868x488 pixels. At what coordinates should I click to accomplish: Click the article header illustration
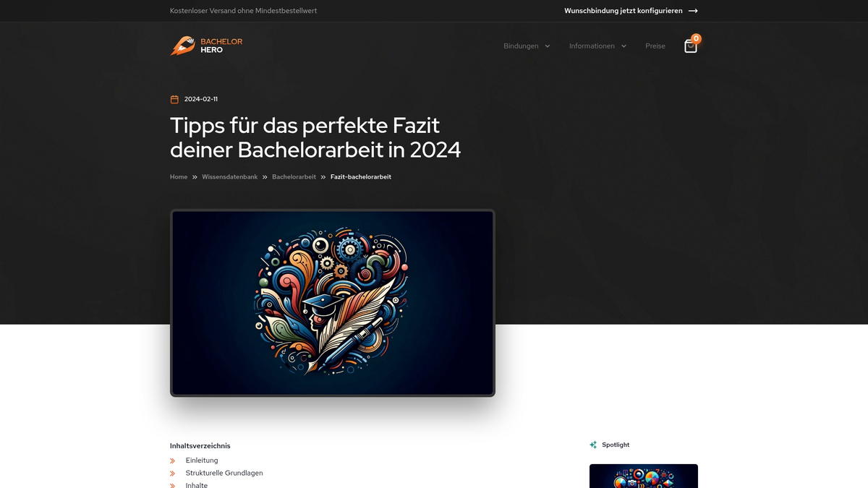[x=332, y=302]
